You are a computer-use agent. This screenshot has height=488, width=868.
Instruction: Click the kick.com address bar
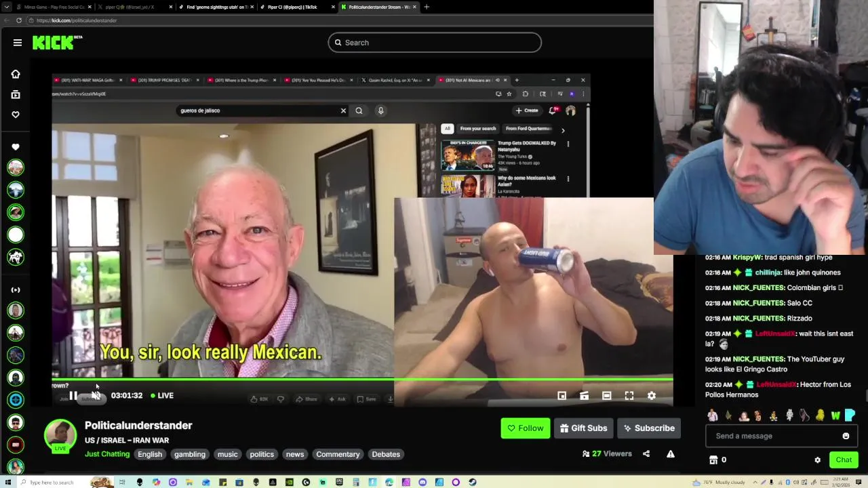(x=339, y=20)
